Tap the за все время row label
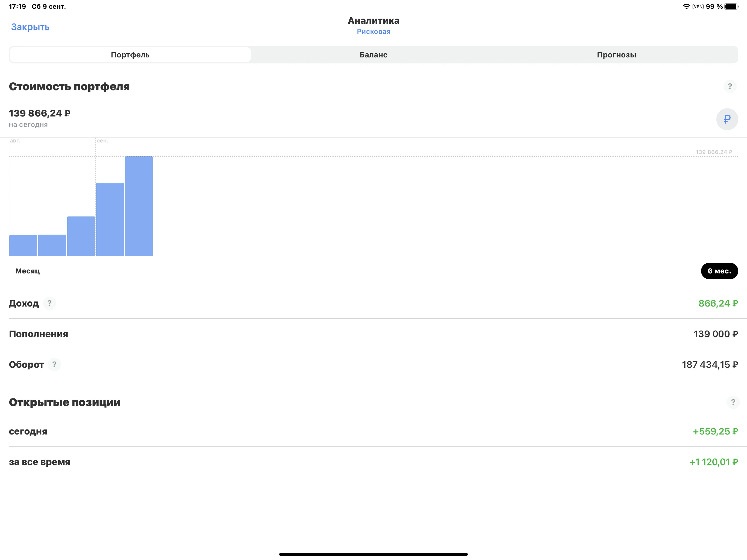This screenshot has height=560, width=747. pyautogui.click(x=40, y=462)
